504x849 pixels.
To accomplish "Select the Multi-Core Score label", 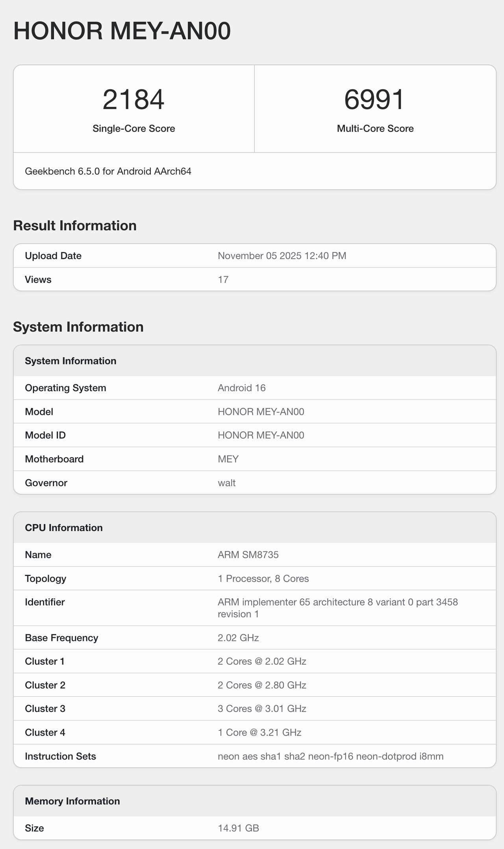I will [x=375, y=128].
